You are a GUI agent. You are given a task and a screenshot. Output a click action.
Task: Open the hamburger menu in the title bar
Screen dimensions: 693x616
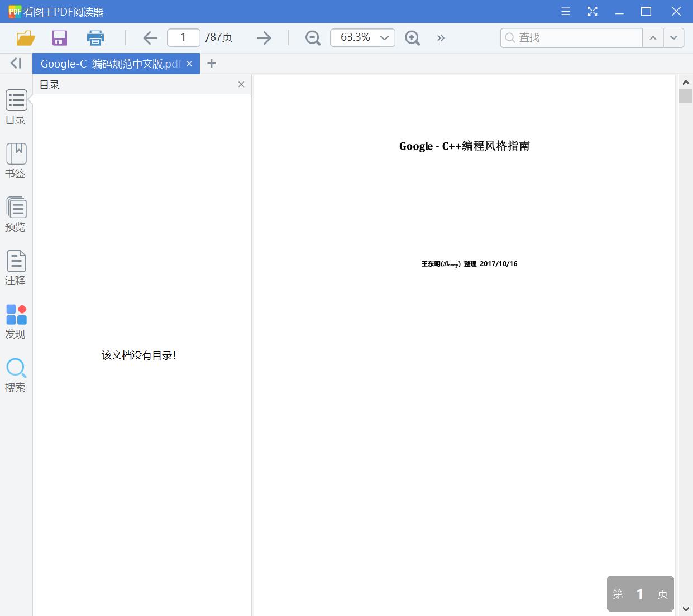(x=565, y=11)
